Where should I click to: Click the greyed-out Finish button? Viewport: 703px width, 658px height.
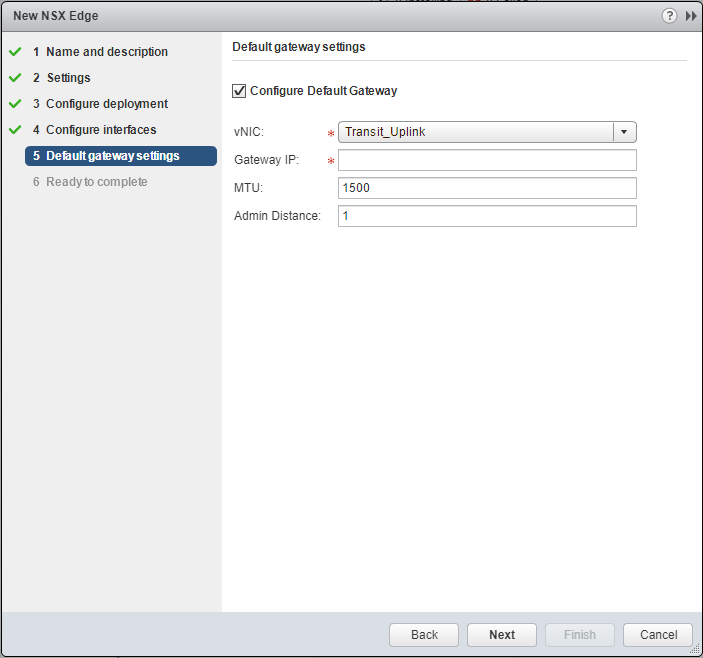coord(580,635)
